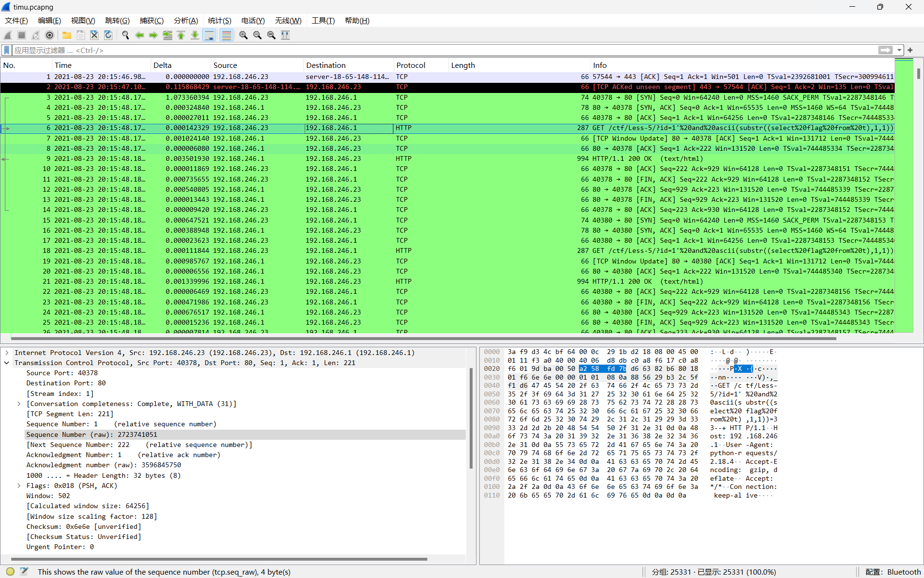Click the open capture file folder icon
This screenshot has height=578, width=924.
[x=67, y=35]
